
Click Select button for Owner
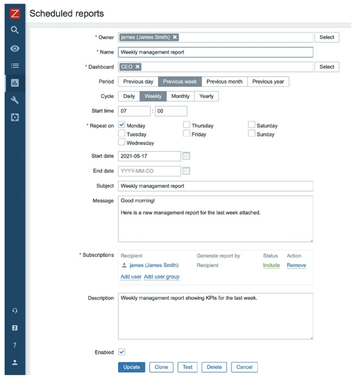click(327, 37)
